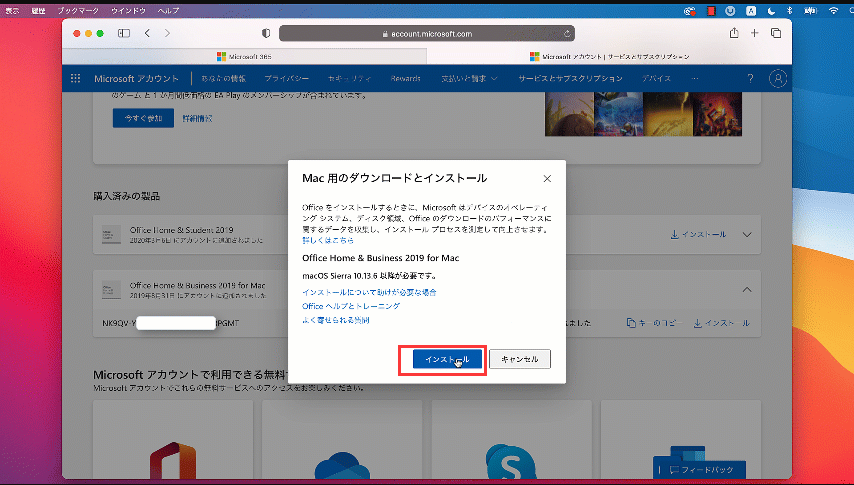This screenshot has height=485, width=854.
Task: Close the Mac download dialog with X
Action: click(x=547, y=179)
